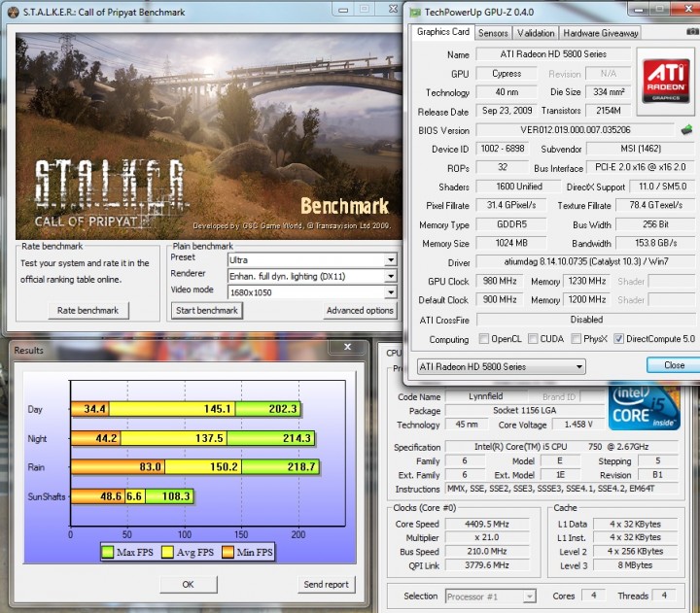Click the Cores 4 value in CPU-Z

pos(593,596)
